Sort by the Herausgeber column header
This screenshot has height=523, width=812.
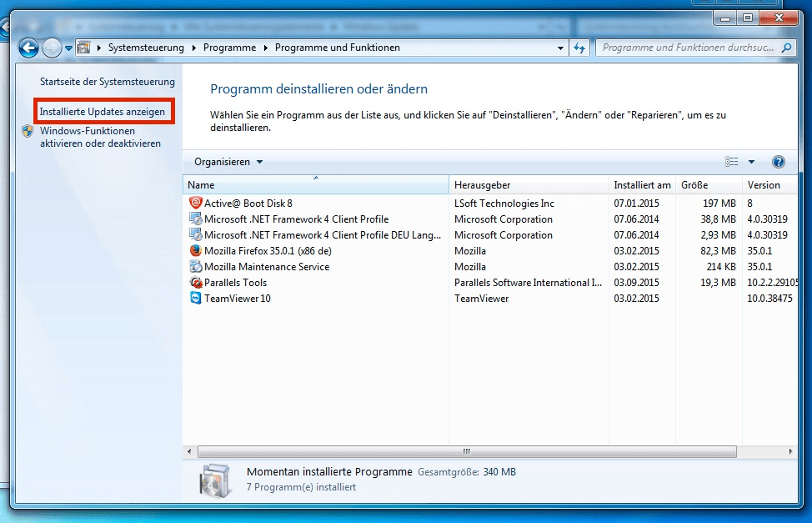point(529,185)
